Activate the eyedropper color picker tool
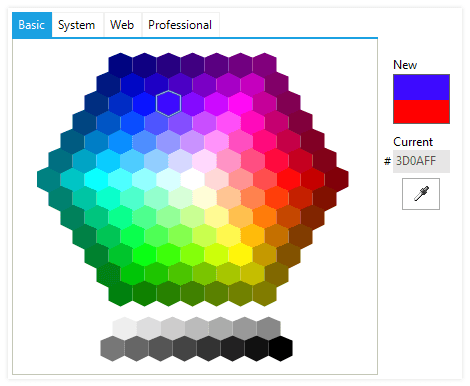Screen dimensions: 470x386 coord(421,194)
